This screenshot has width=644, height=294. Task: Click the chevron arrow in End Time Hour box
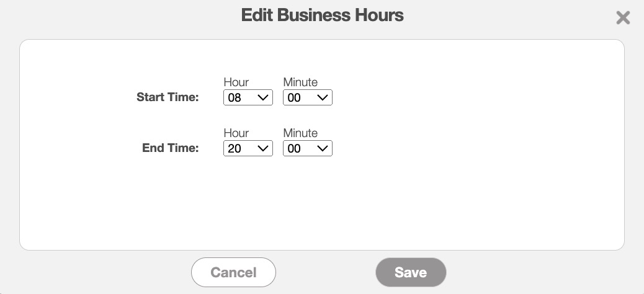coord(262,148)
